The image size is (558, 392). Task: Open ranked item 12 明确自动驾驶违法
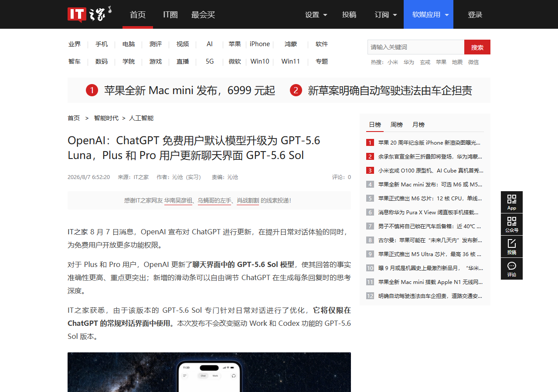click(x=430, y=296)
